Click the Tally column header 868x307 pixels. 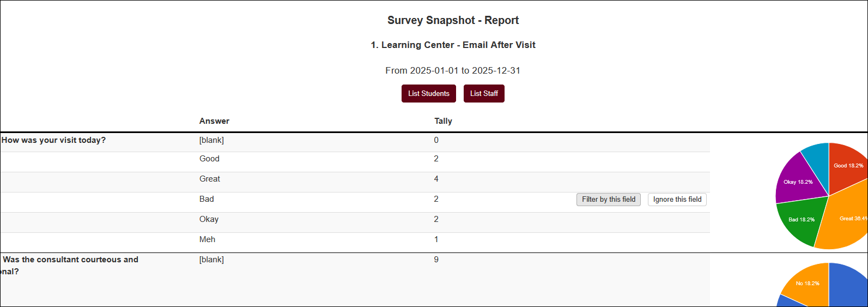[x=443, y=121]
